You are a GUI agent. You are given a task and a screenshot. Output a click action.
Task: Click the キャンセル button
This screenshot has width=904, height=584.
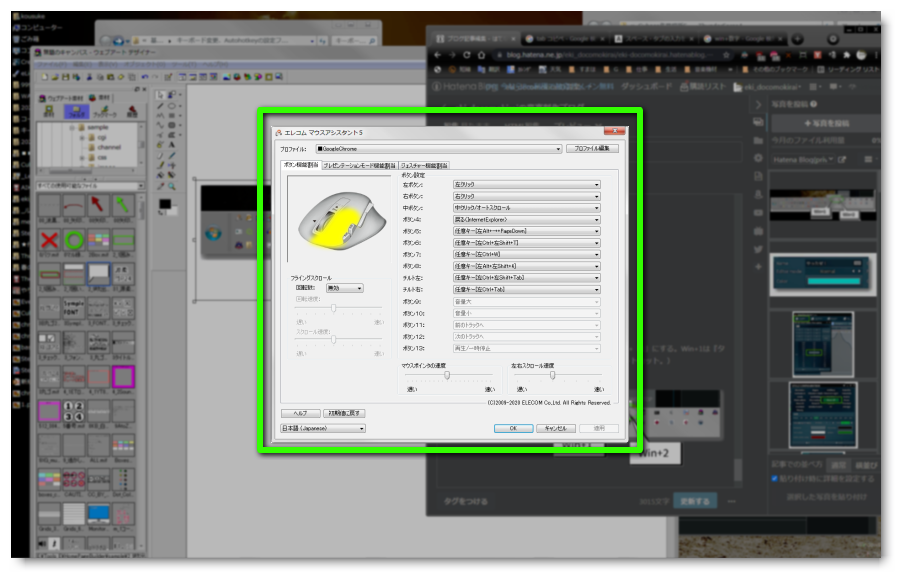(556, 428)
